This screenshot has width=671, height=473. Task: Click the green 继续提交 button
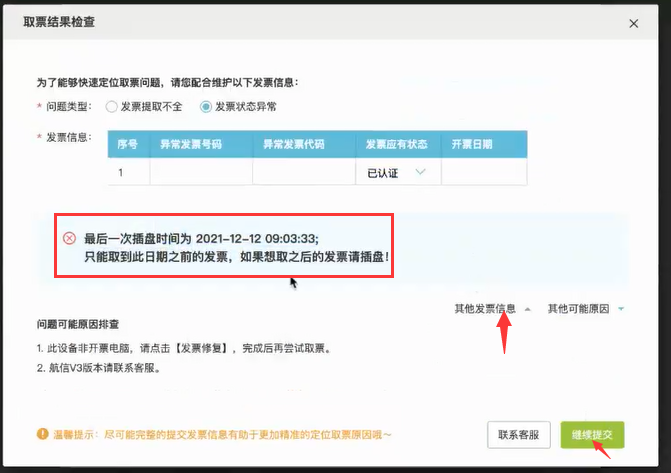(x=592, y=435)
